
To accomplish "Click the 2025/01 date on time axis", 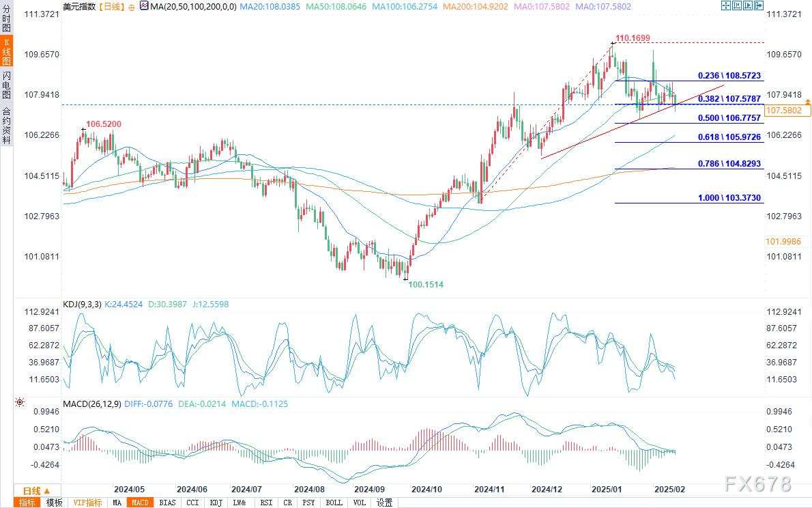I will (607, 490).
